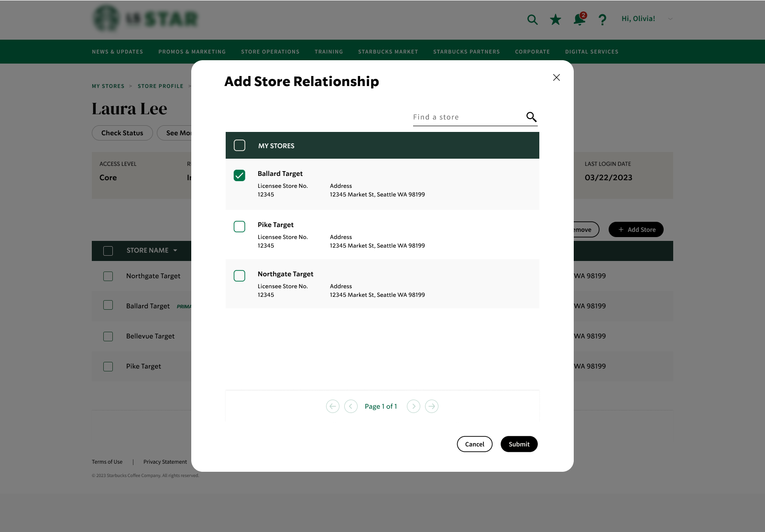Click Northgate Target name in background table

pyautogui.click(x=153, y=276)
